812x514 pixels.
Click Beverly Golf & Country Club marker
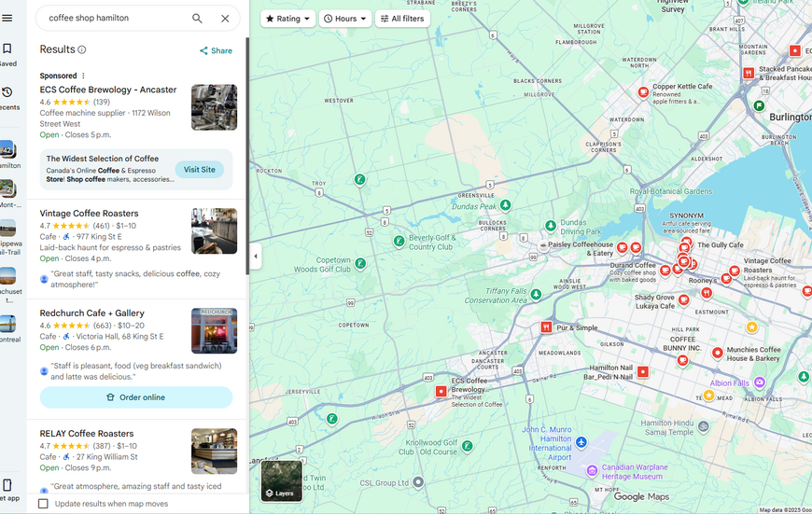[x=399, y=242]
